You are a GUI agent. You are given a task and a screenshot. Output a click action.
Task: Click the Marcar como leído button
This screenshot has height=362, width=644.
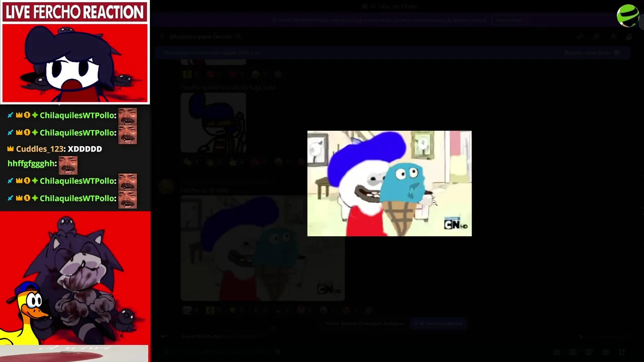pos(592,52)
